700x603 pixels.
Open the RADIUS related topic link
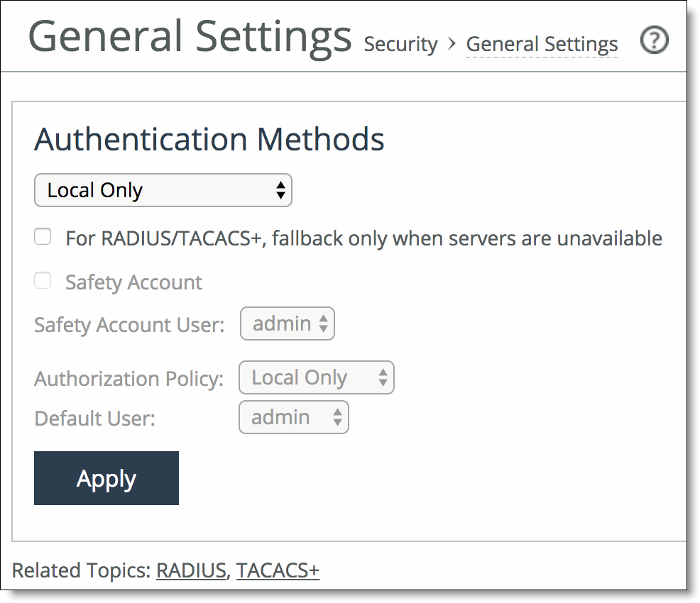click(x=191, y=570)
